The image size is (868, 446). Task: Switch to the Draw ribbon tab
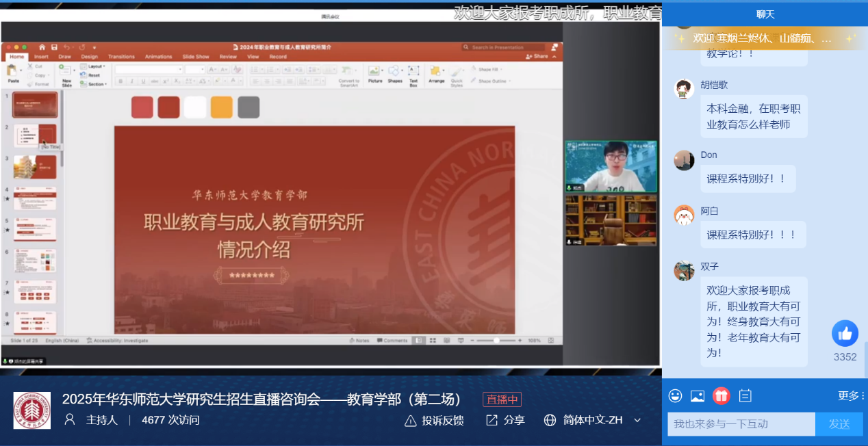point(65,57)
